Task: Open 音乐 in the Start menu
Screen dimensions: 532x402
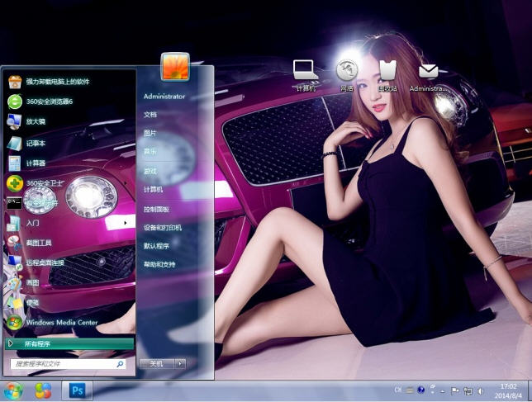Action: 150,152
